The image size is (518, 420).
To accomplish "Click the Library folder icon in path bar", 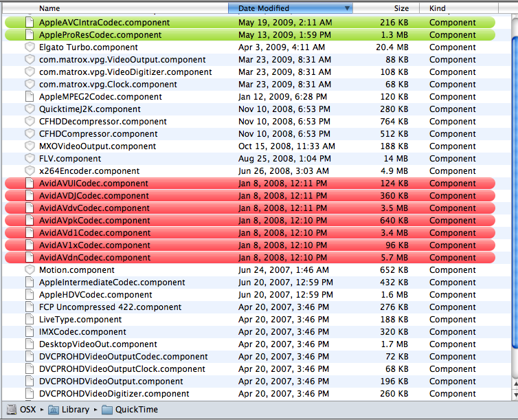I will click(x=54, y=410).
